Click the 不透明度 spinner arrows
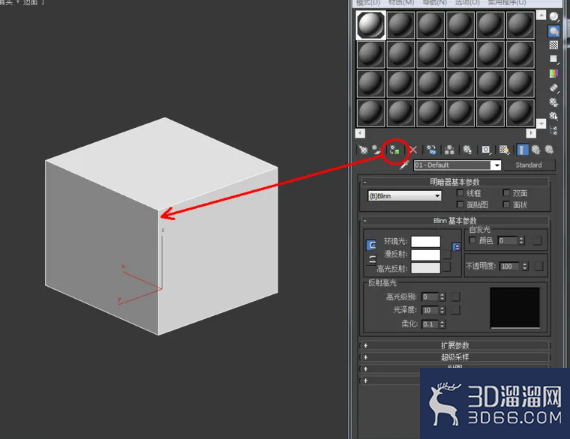 coord(525,266)
